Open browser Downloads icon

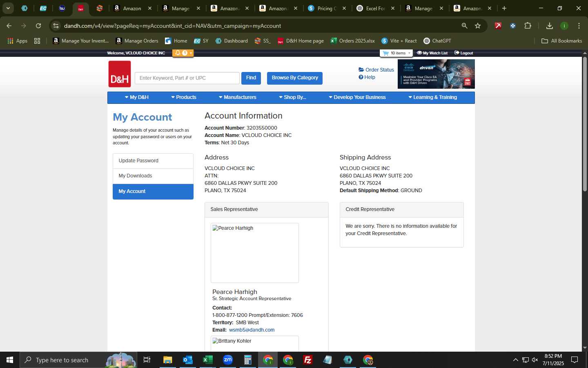tap(550, 26)
